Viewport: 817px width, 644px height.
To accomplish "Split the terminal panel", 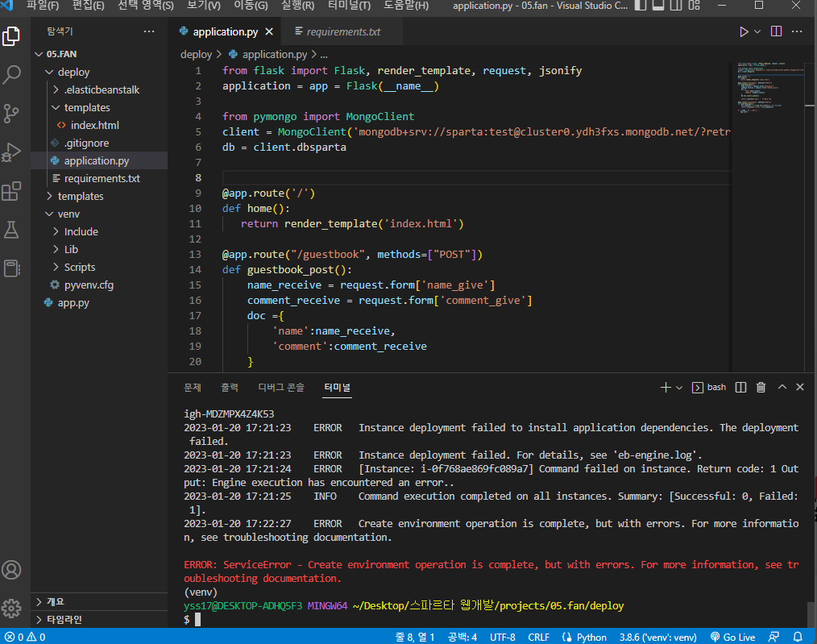I will pos(740,387).
